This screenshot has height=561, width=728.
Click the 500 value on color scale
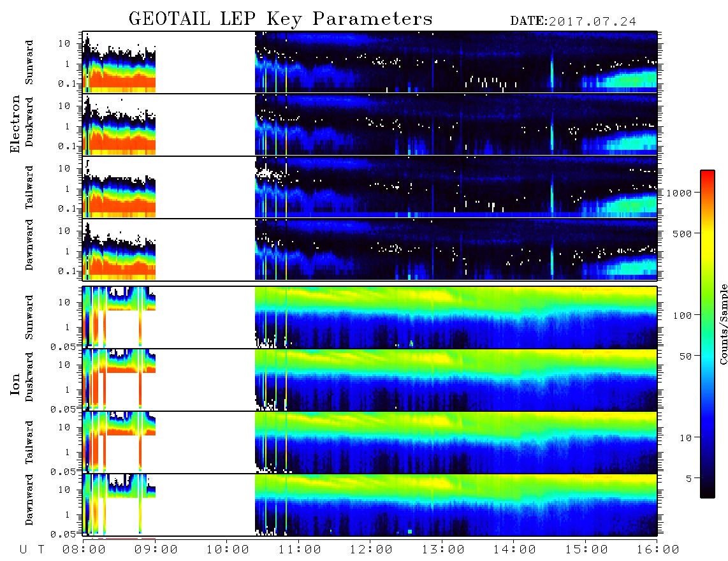pyautogui.click(x=682, y=233)
